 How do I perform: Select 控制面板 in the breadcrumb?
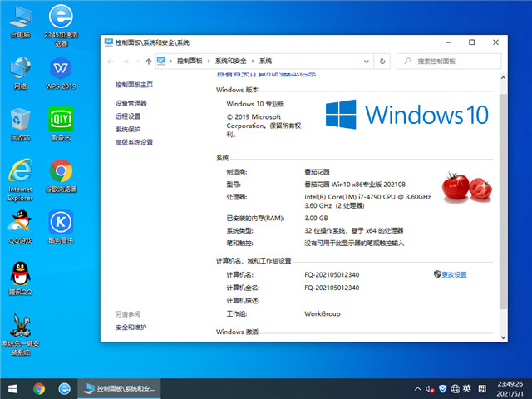(x=190, y=61)
